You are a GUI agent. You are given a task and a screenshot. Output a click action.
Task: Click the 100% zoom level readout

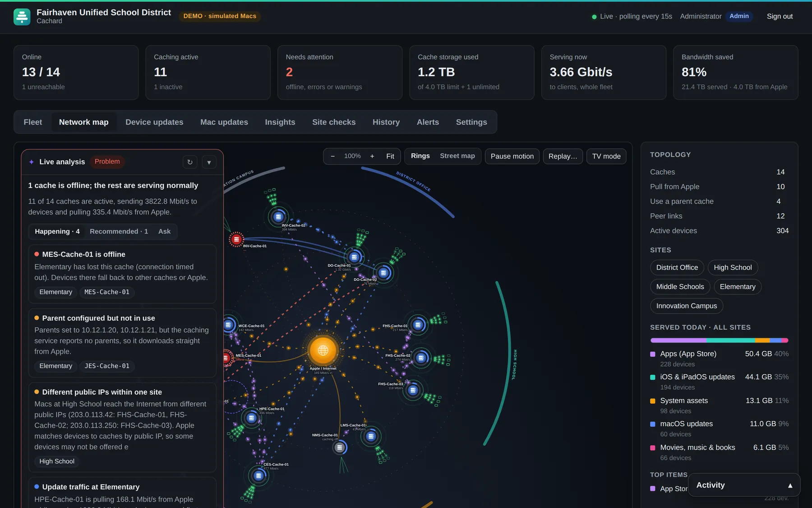pos(352,156)
